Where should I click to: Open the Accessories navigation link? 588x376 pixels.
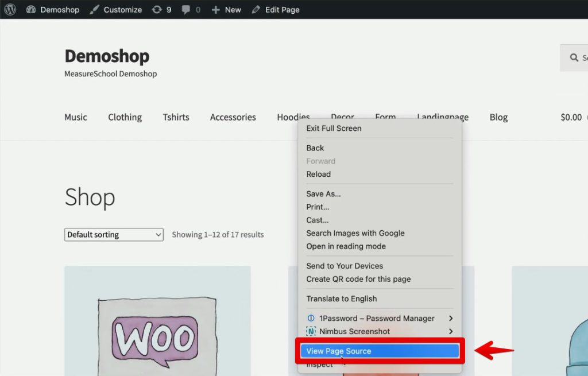pos(233,117)
